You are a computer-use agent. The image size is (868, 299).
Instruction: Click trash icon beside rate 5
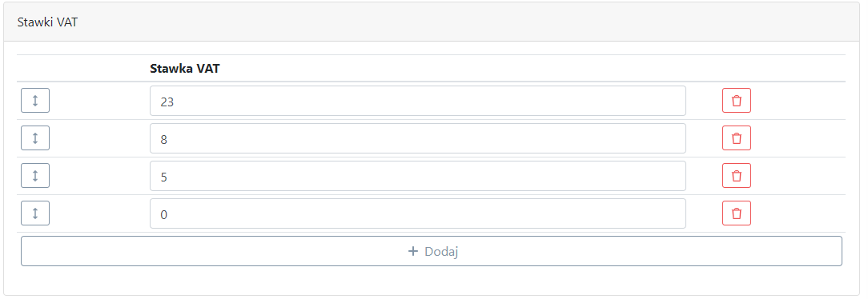[x=736, y=176]
